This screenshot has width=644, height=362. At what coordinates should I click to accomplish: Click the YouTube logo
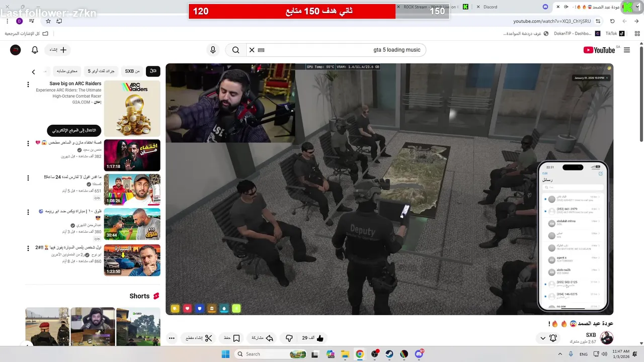[x=599, y=50]
